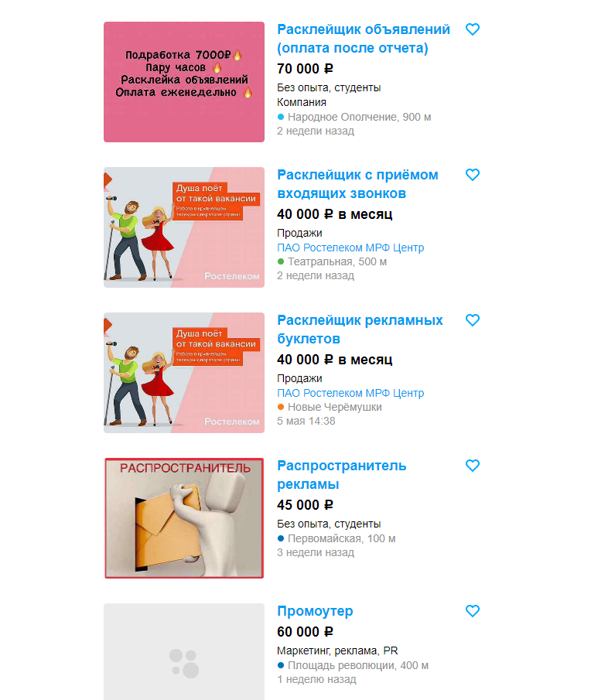Open pink Подработка 7000₽ thumbnail image
The image size is (615, 700).
coord(184,82)
